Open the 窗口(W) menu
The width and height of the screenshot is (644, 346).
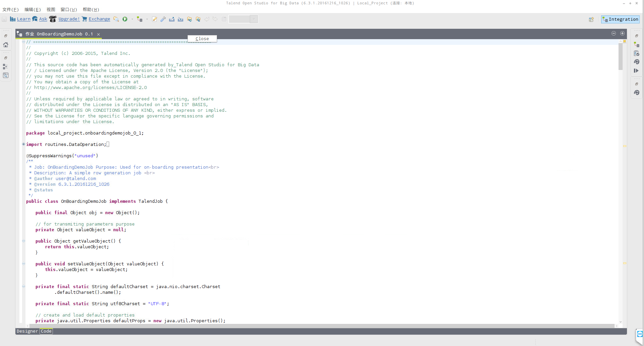69,9
